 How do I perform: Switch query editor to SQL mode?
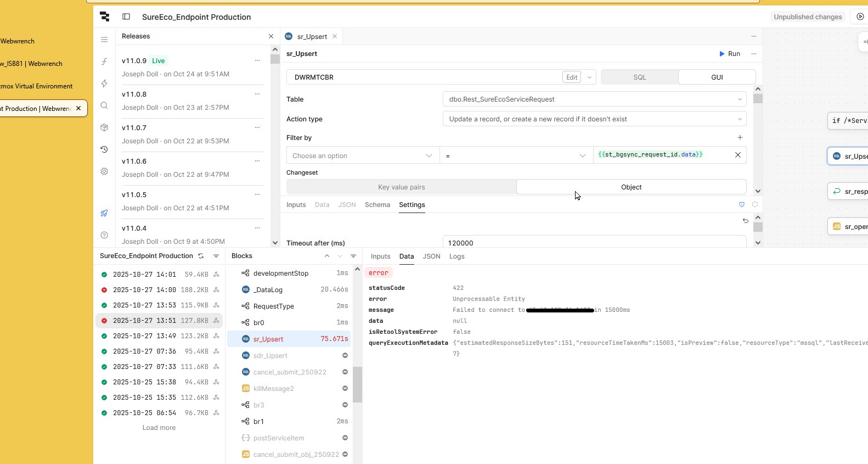pyautogui.click(x=639, y=77)
